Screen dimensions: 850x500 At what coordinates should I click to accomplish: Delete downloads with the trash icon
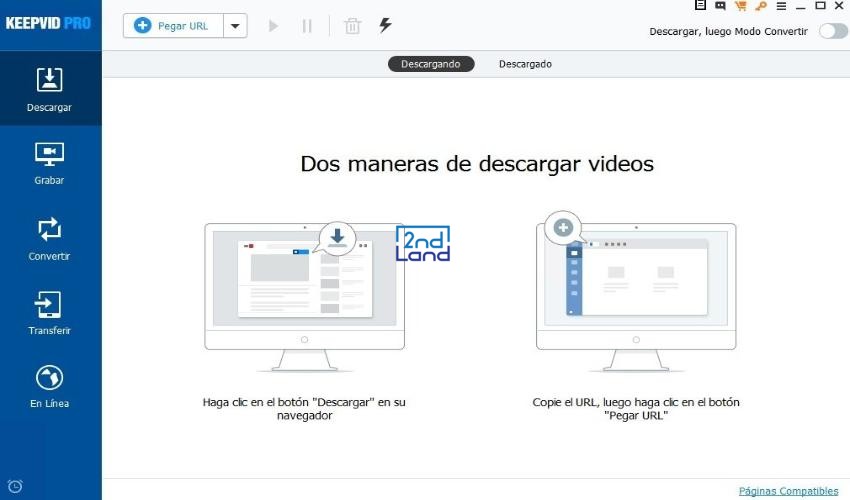[x=352, y=25]
